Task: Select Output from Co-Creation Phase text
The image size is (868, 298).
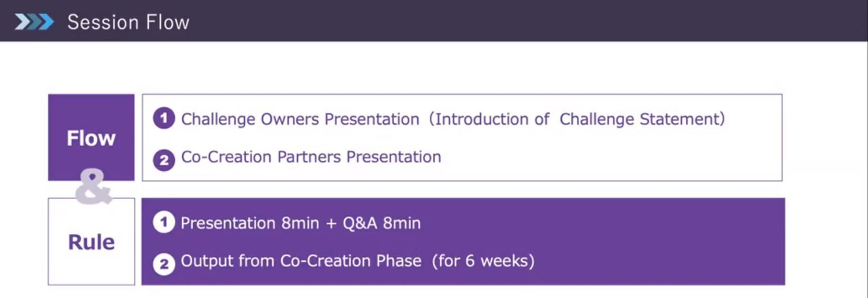Action: pyautogui.click(x=301, y=261)
